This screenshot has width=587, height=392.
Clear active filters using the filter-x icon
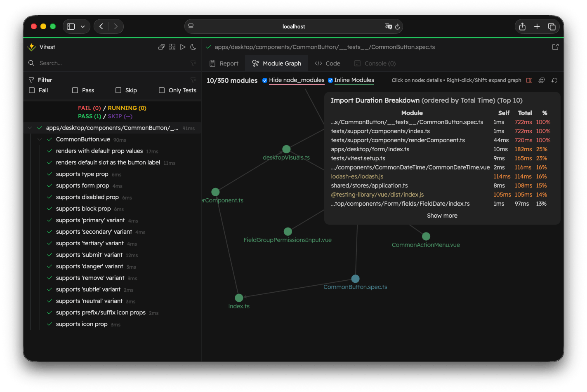(193, 80)
